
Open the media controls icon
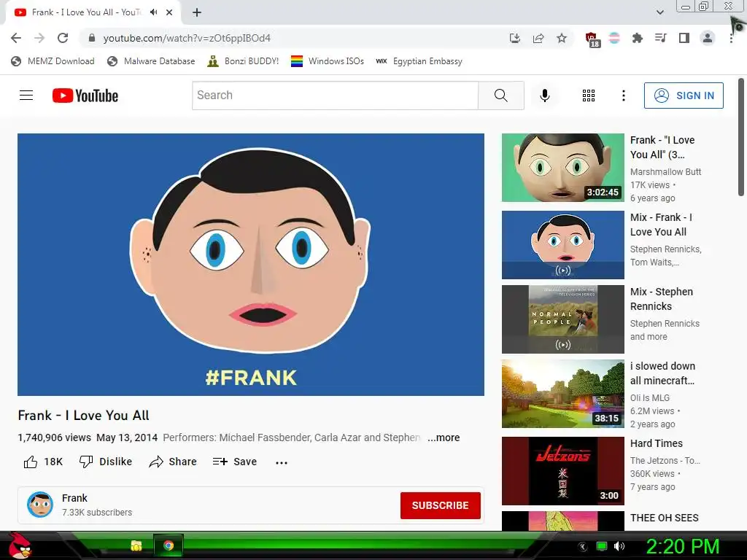click(661, 38)
